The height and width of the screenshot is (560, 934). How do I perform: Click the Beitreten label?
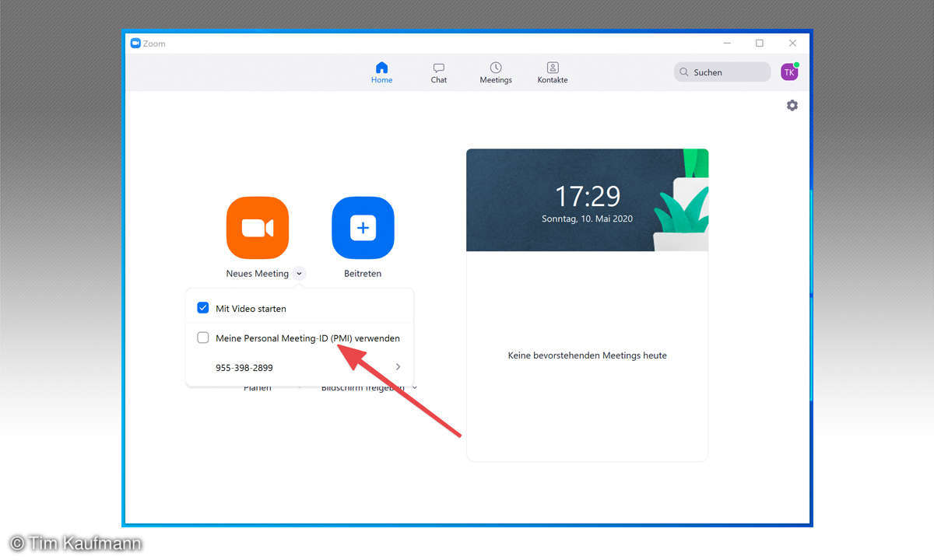[363, 274]
